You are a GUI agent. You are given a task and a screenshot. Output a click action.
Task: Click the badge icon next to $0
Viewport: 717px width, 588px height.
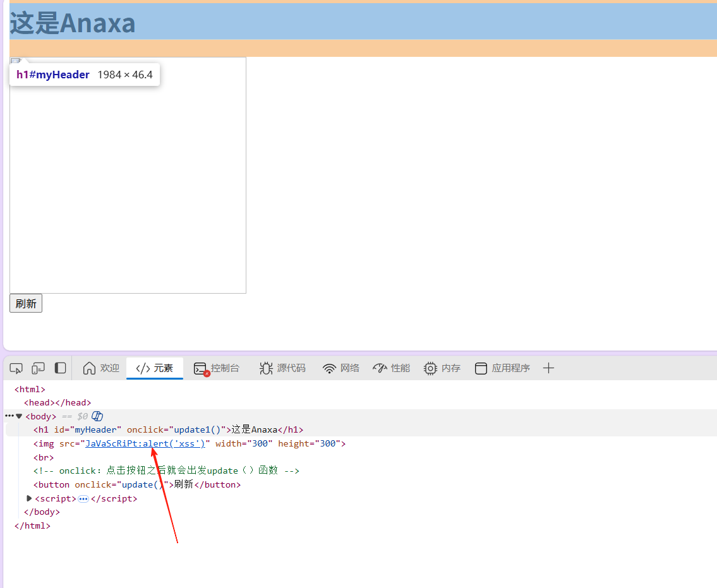point(97,416)
